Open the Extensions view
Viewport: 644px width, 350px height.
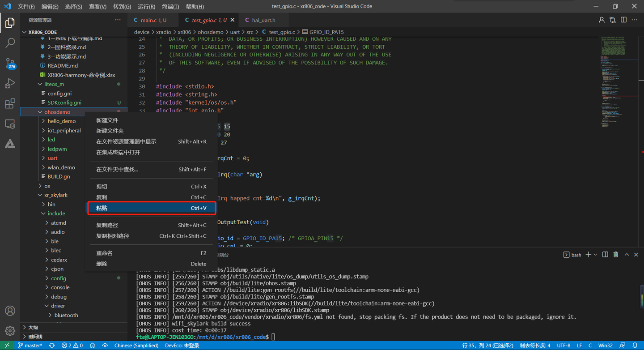pyautogui.click(x=10, y=104)
